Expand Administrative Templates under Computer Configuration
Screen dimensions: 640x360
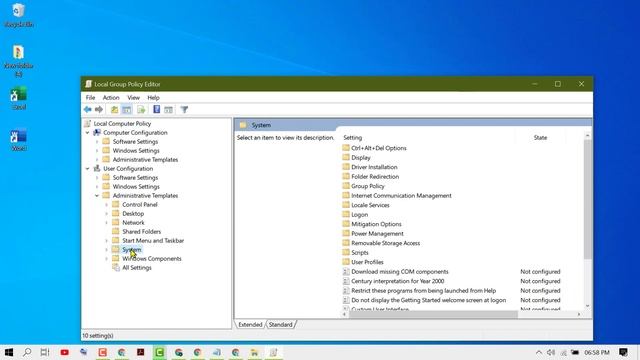pos(97,160)
